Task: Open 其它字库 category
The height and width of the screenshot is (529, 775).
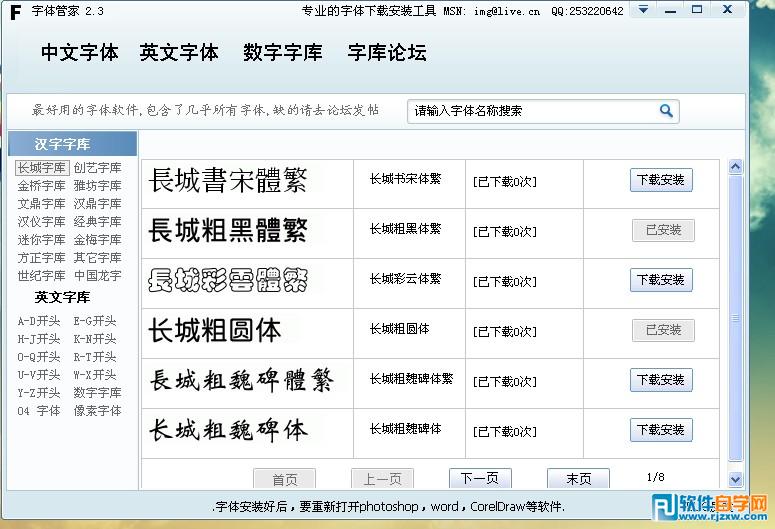Action: coord(98,258)
